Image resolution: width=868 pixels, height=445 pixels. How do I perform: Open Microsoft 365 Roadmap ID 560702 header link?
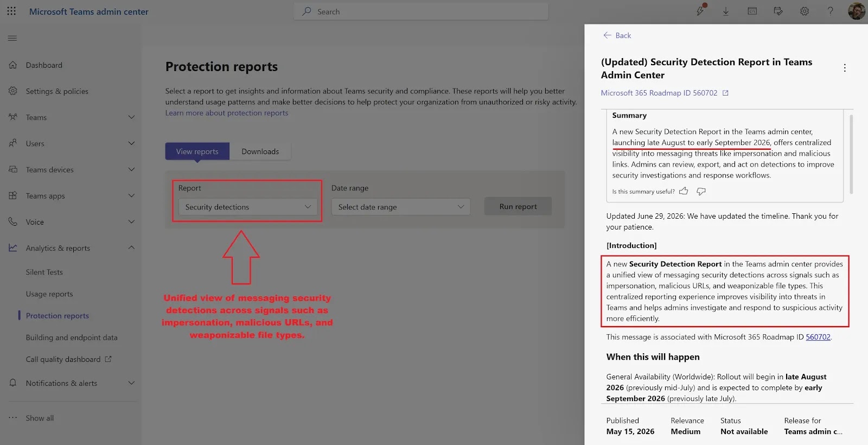click(x=659, y=93)
